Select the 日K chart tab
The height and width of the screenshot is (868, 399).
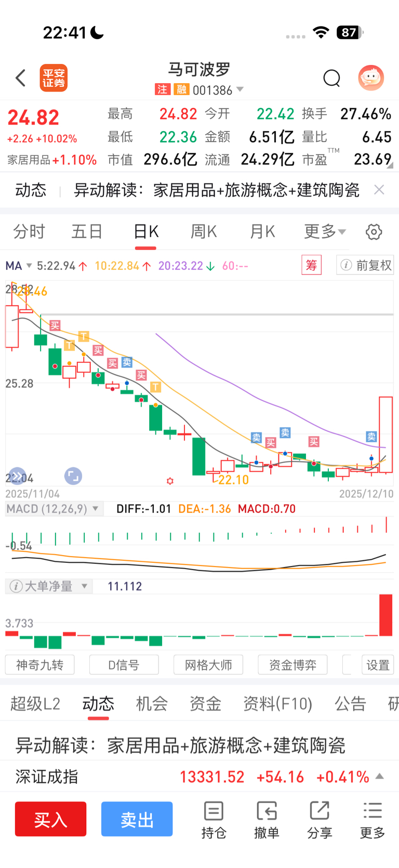[x=146, y=231]
